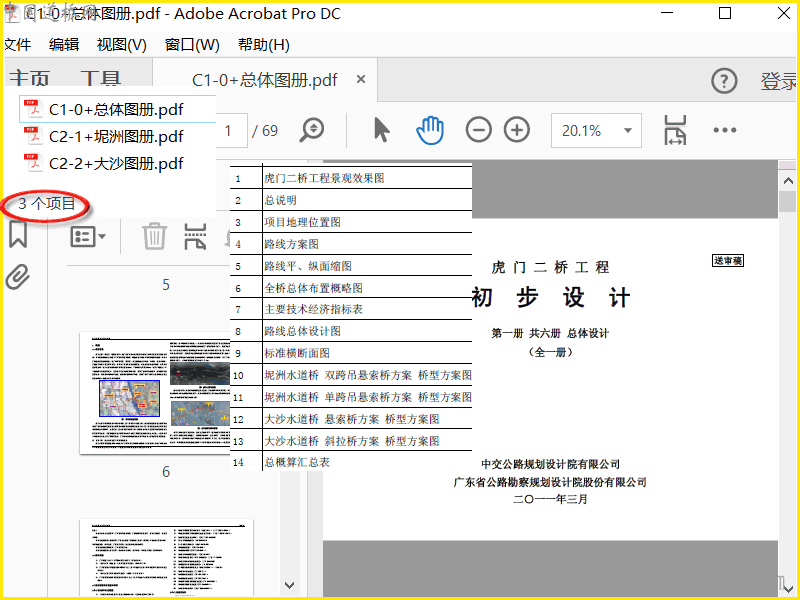Click row 13 大沙水道桥 斜拉桥方案
Screen dimensions: 800x600
[351, 441]
